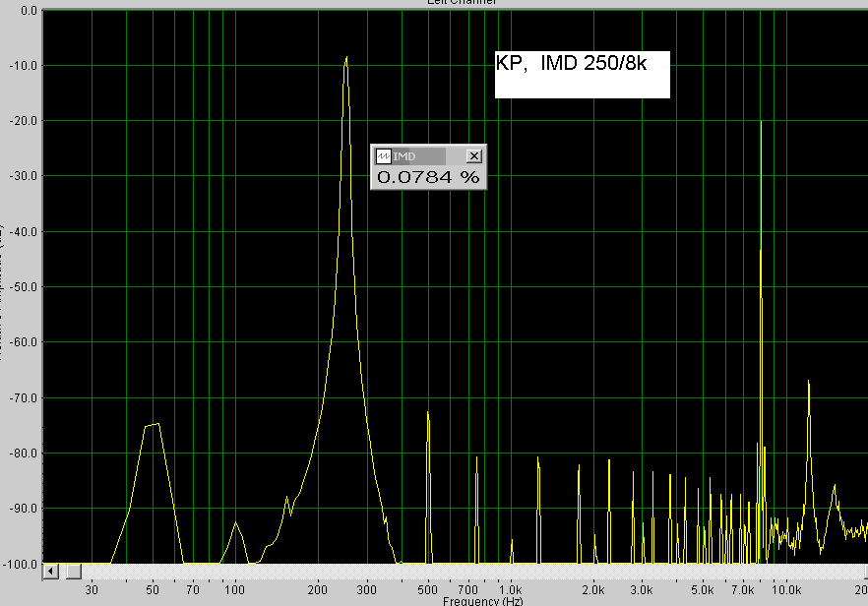Click the 'KP, IMD 250/8k' annotation label

pos(582,74)
